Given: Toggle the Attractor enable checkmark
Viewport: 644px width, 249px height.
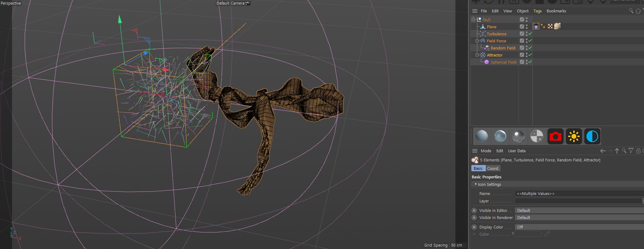Looking at the screenshot, I should pyautogui.click(x=530, y=55).
